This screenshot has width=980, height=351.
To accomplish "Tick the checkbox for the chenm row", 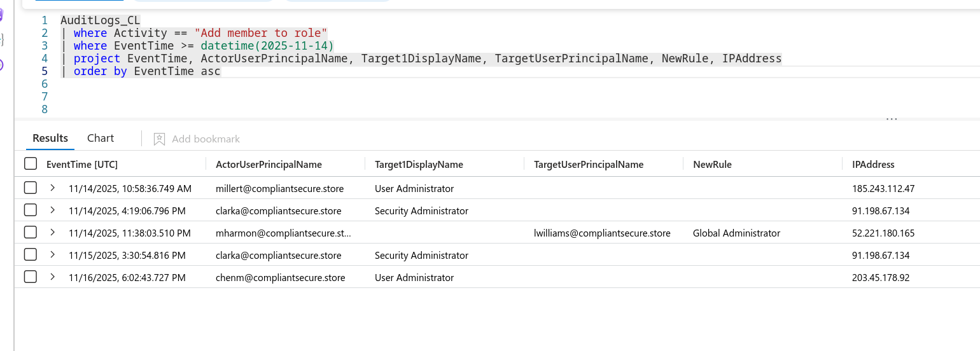I will 31,277.
